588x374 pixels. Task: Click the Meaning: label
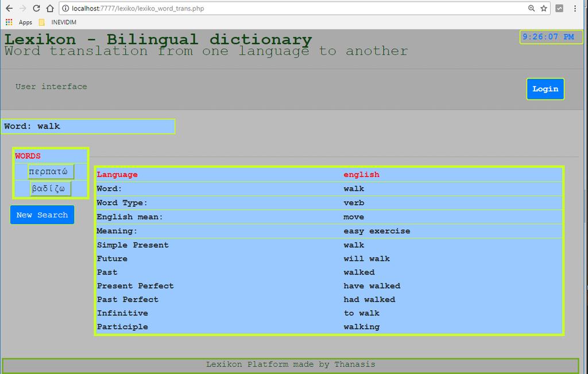(x=117, y=231)
